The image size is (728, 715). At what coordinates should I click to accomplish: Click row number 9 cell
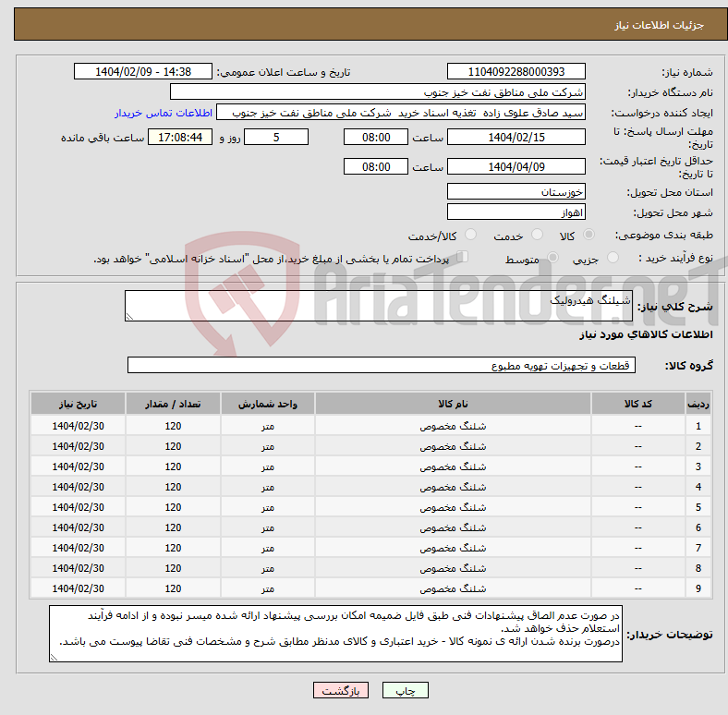[x=698, y=588]
